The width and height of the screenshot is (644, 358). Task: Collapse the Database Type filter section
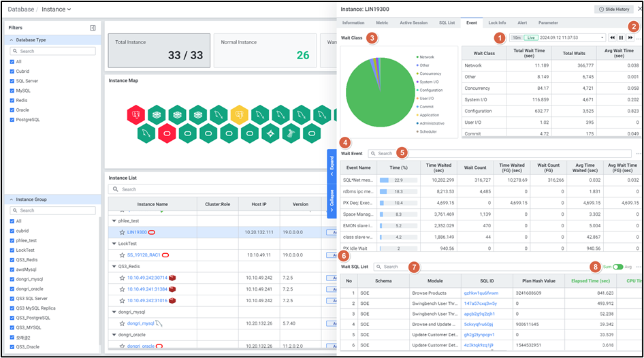point(13,40)
